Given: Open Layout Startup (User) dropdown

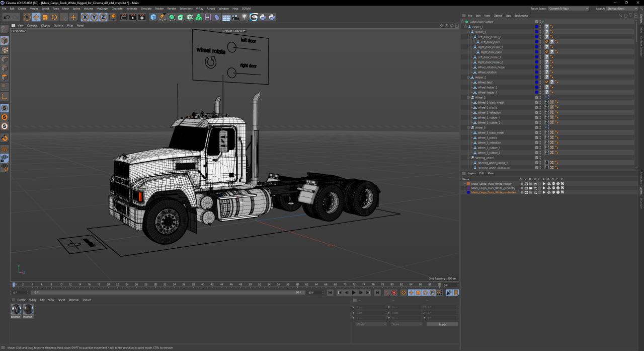Looking at the screenshot, I should tap(623, 9).
